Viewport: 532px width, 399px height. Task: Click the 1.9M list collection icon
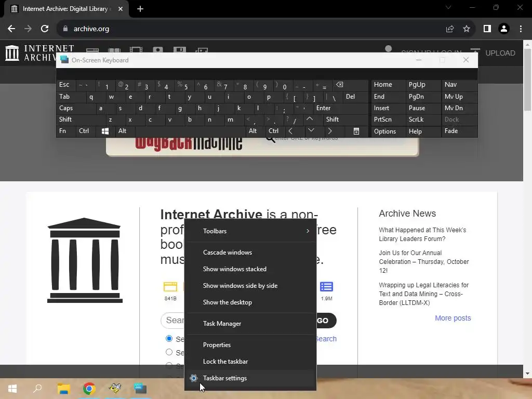click(x=326, y=287)
